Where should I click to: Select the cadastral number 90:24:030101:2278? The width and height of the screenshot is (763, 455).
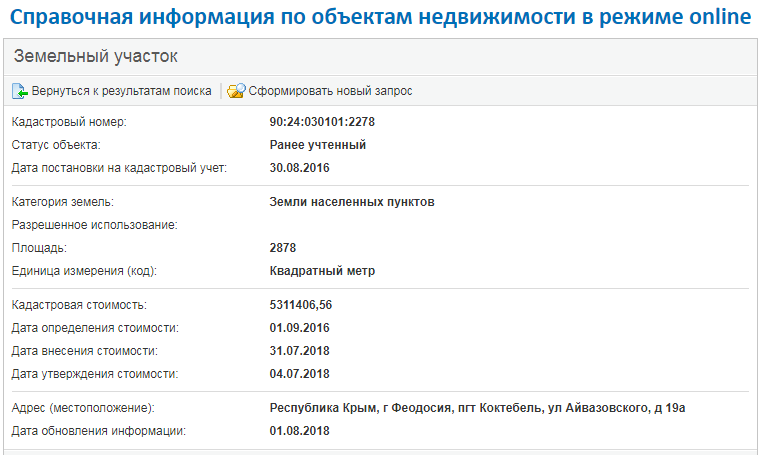tap(322, 122)
